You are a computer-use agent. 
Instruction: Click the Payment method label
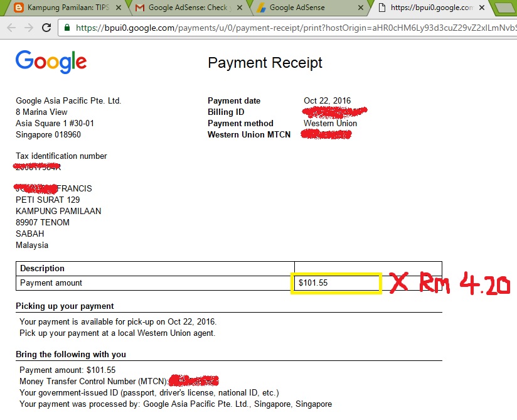[x=240, y=124]
